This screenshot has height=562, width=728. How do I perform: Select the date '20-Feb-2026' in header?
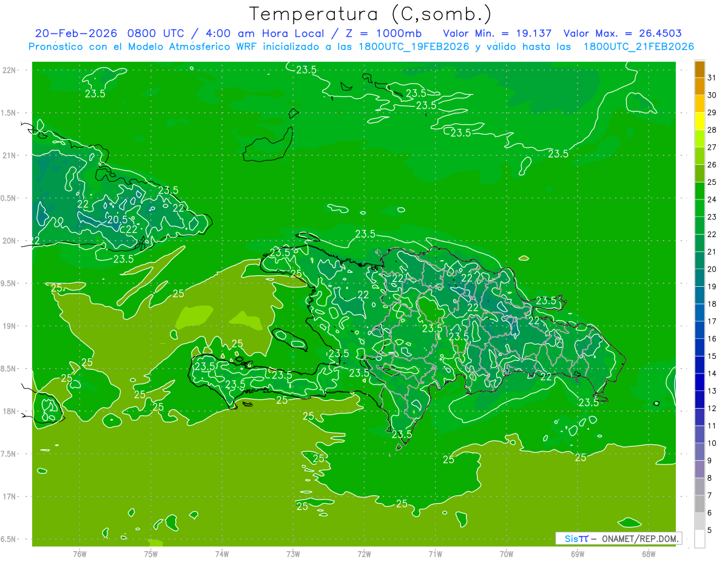tap(76, 33)
